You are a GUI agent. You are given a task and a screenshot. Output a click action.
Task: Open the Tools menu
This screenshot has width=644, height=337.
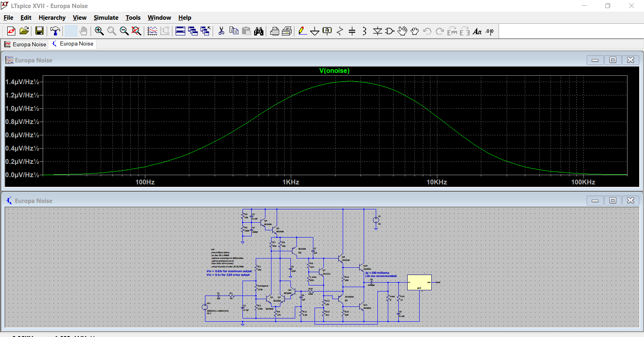[133, 18]
